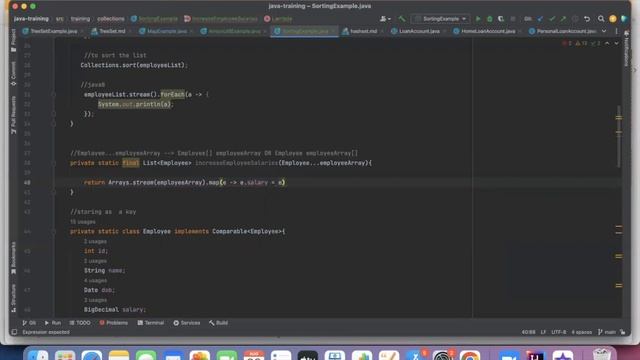Image resolution: width=640 pixels, height=360 pixels.
Task: Click the Git update project arrow icon
Action: coord(540,19)
